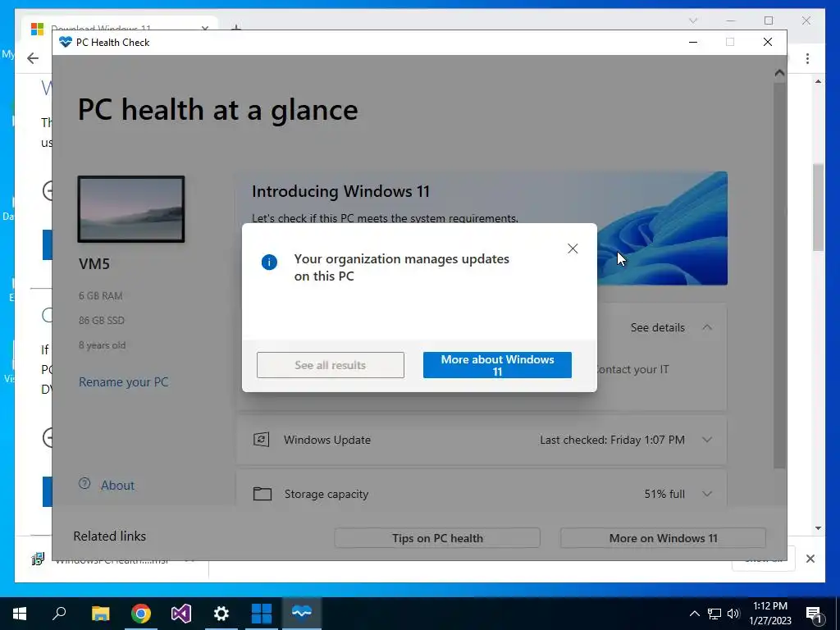Click the Chrome page scroll down arrow
Viewport: 840px width, 630px height.
coord(818,528)
